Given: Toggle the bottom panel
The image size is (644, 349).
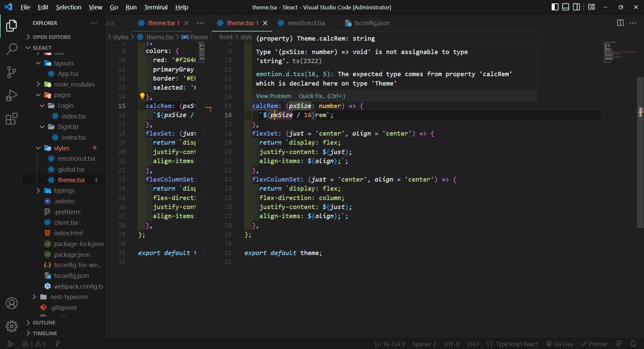Looking at the screenshot, I should point(566,7).
